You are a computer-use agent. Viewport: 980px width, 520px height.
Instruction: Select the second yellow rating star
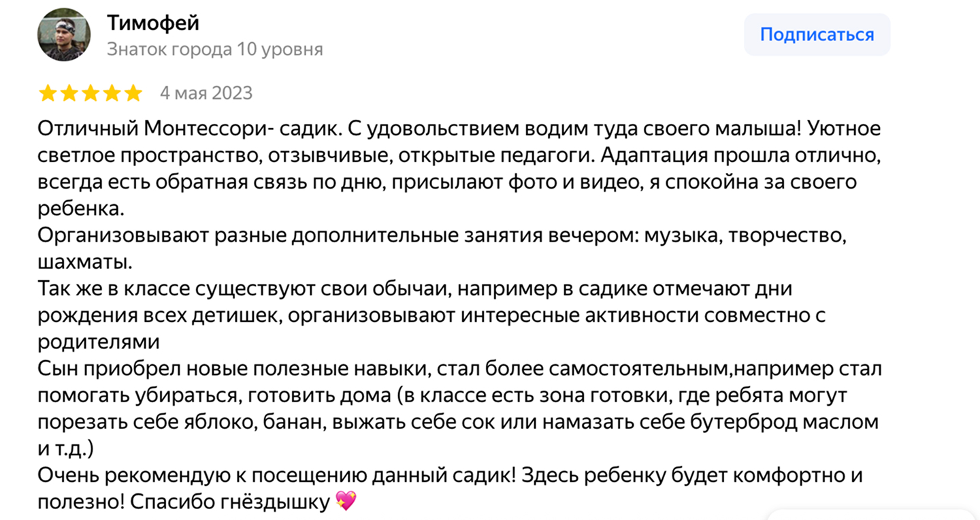click(x=69, y=93)
